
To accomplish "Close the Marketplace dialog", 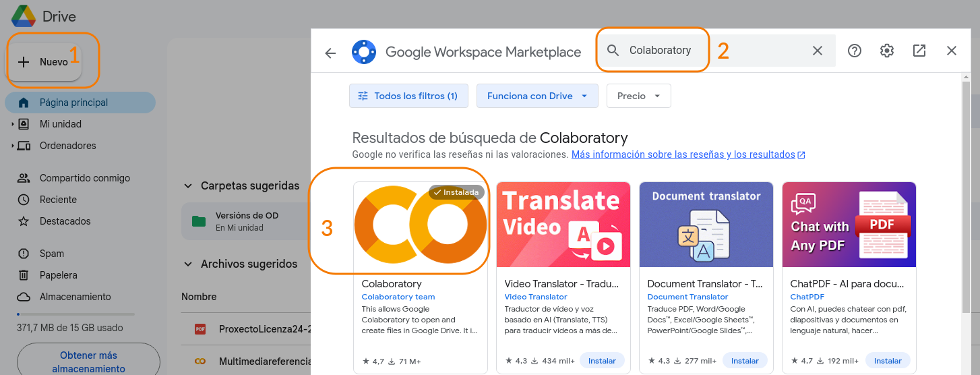I will coord(952,51).
